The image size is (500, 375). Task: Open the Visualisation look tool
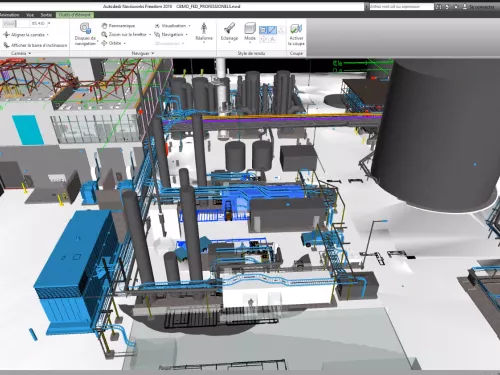pos(170,26)
